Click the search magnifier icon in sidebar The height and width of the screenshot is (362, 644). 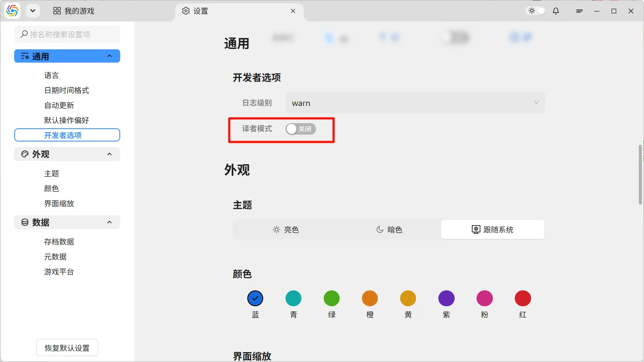24,34
